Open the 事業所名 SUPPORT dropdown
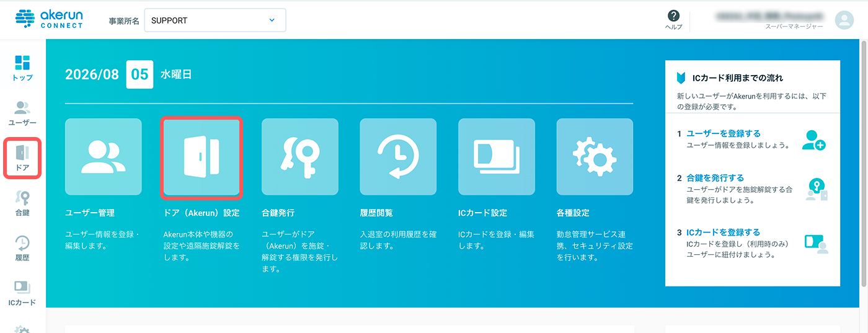 pos(215,20)
